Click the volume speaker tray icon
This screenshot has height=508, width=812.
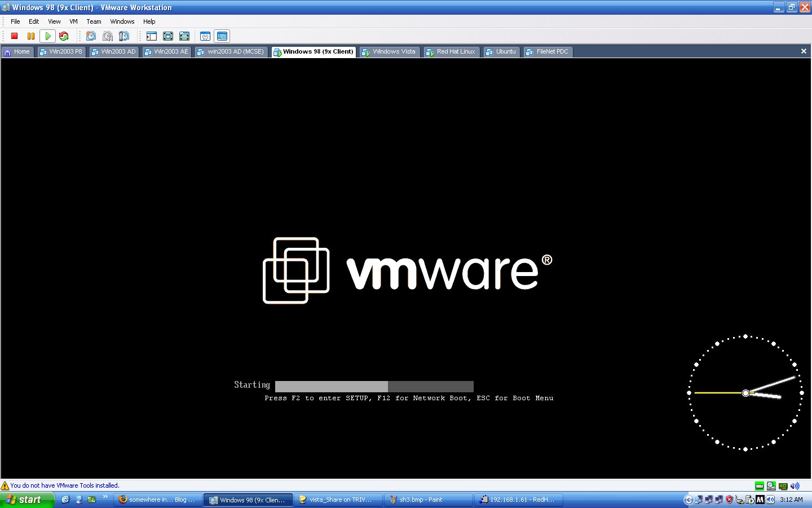tap(770, 500)
